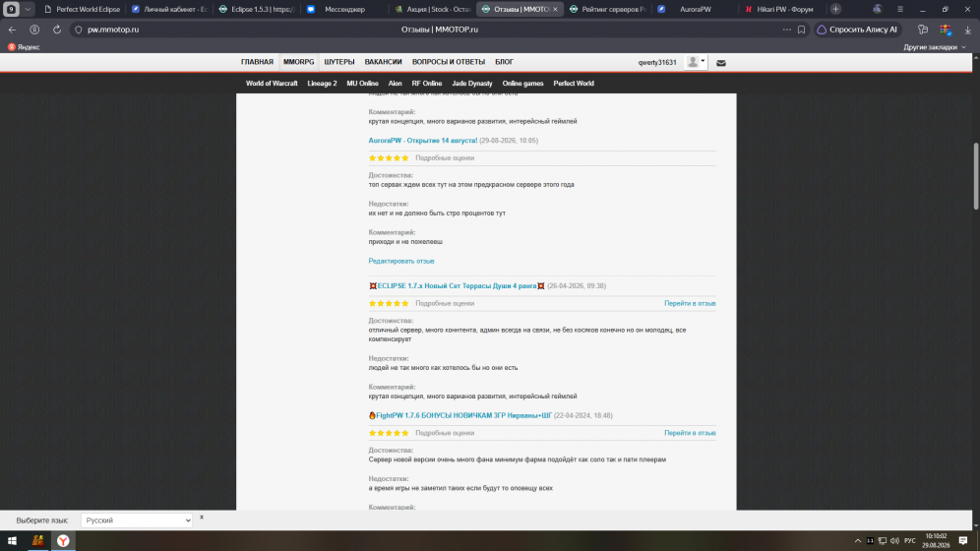Open the MU Online game link
This screenshot has width=980, height=551.
pos(362,83)
